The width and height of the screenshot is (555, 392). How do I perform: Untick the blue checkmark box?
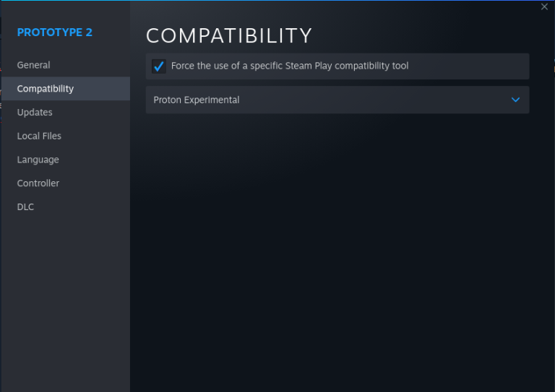pyautogui.click(x=159, y=66)
